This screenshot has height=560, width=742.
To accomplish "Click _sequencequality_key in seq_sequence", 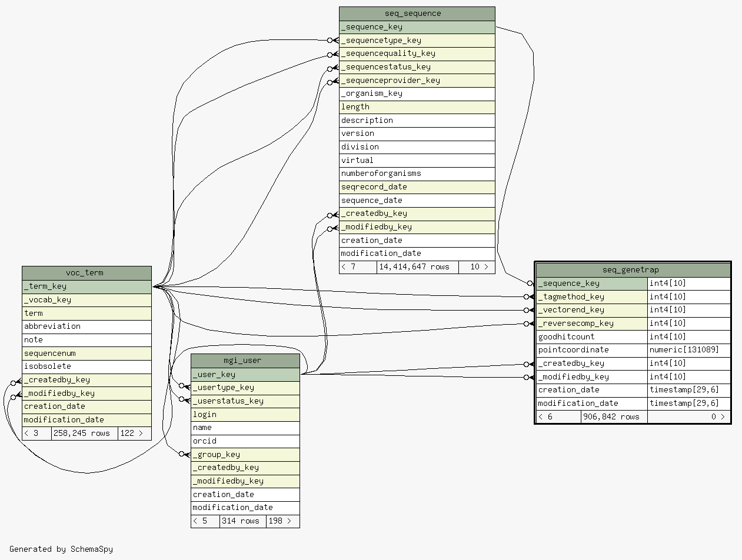I will point(417,54).
